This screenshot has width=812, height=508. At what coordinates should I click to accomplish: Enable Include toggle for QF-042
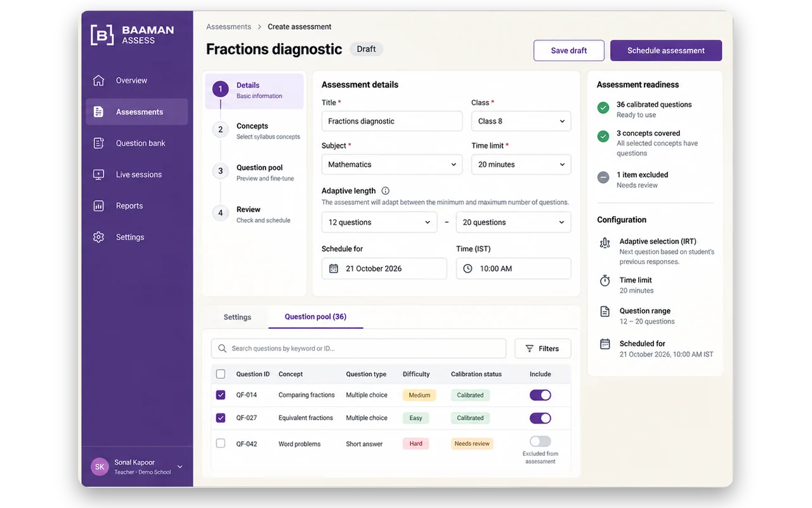tap(540, 441)
